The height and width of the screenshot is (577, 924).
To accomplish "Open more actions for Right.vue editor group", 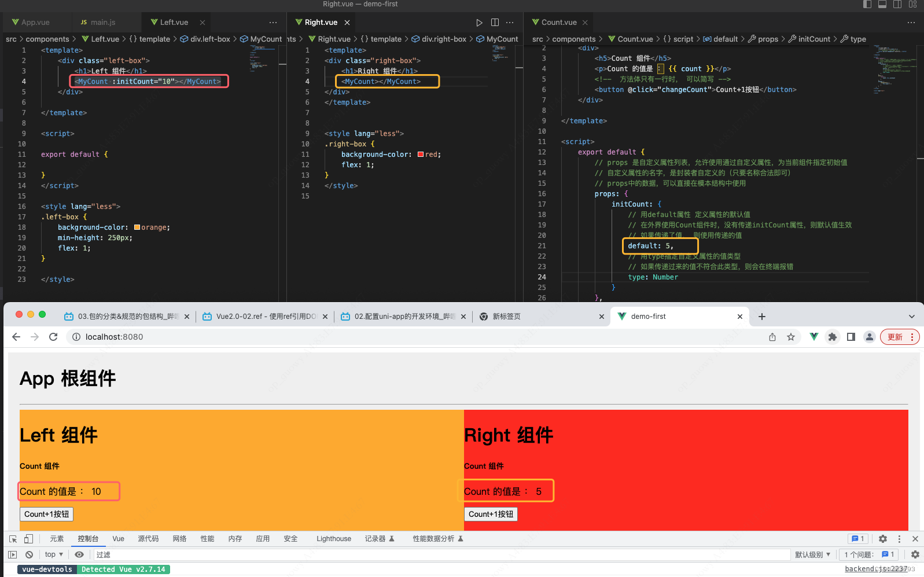I will [510, 23].
